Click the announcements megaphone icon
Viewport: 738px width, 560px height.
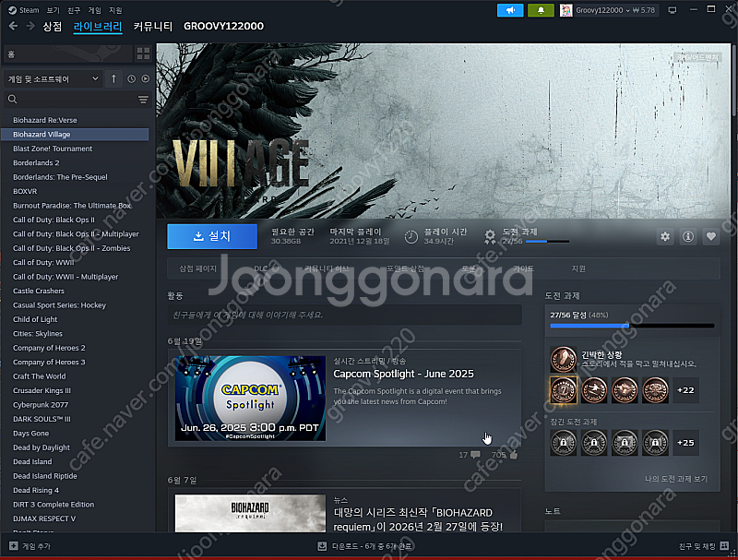coord(509,10)
